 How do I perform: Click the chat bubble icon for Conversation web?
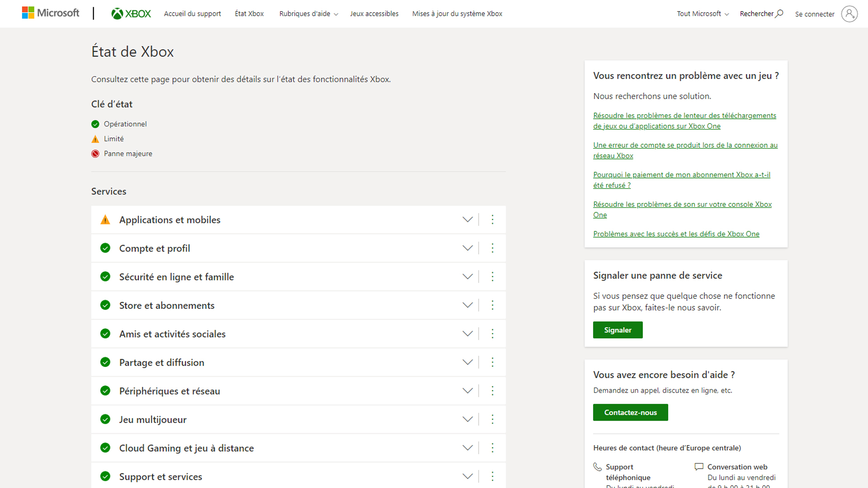coord(698,466)
